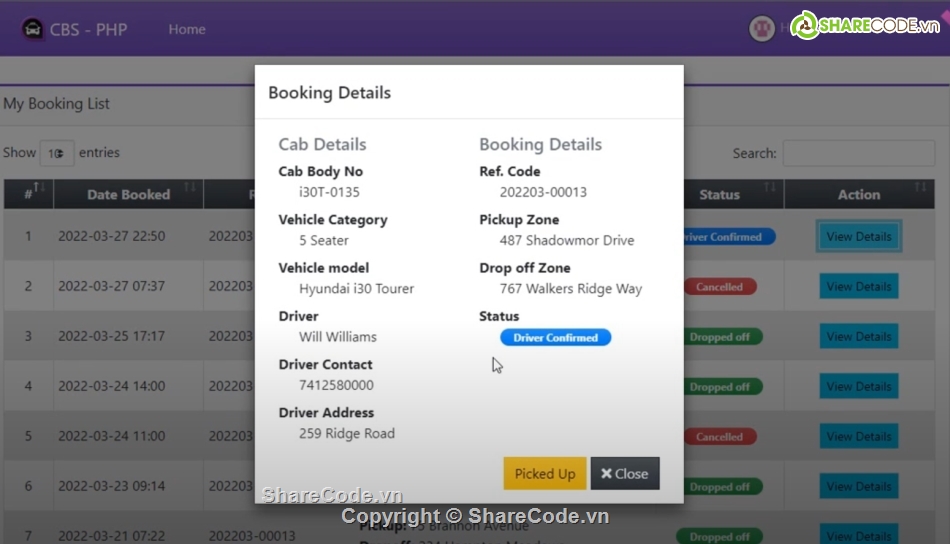Open the Home menu item
Screen dimensions: 950x544
187,29
